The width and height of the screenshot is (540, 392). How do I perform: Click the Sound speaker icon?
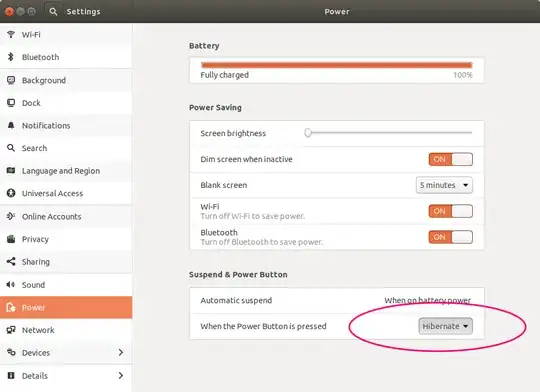click(11, 284)
